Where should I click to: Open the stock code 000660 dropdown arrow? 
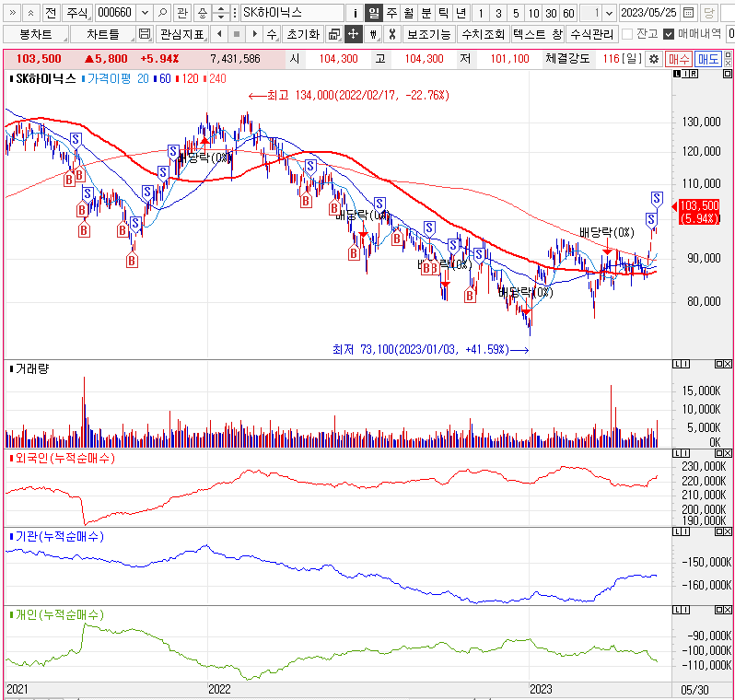tap(145, 13)
